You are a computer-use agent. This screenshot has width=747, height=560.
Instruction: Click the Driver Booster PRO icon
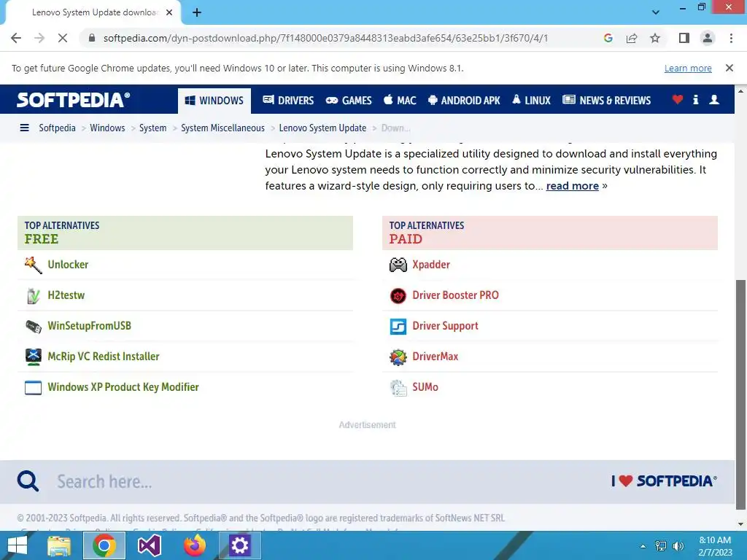point(398,296)
